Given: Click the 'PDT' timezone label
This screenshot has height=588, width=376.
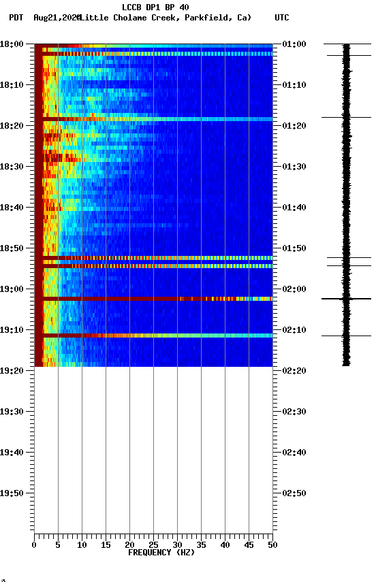Looking at the screenshot, I should tap(16, 18).
